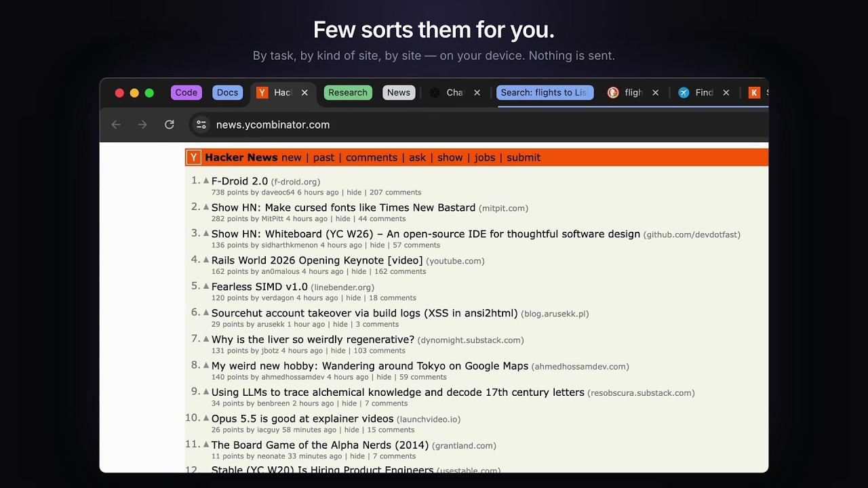Upvote the F-Droid 2.0 story

coord(206,180)
